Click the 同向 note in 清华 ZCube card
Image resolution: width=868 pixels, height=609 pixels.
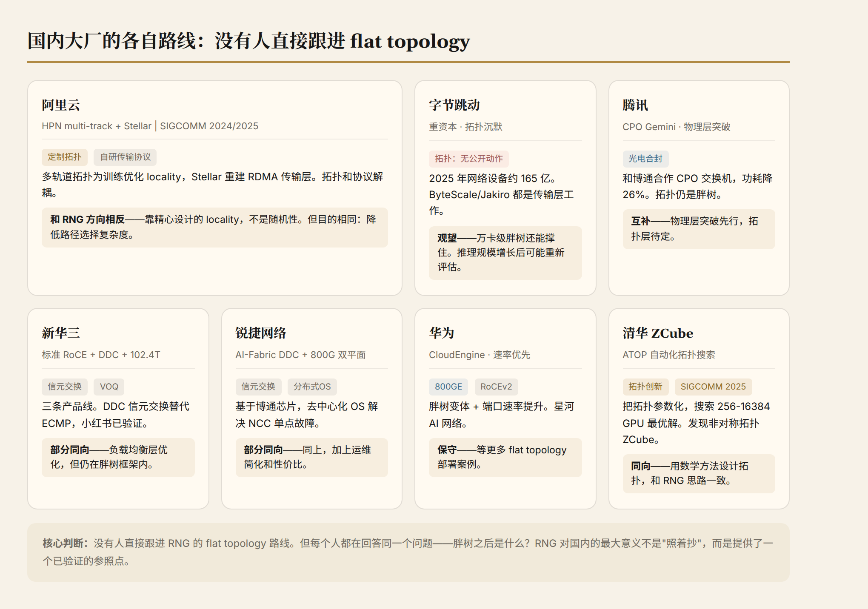(x=699, y=473)
